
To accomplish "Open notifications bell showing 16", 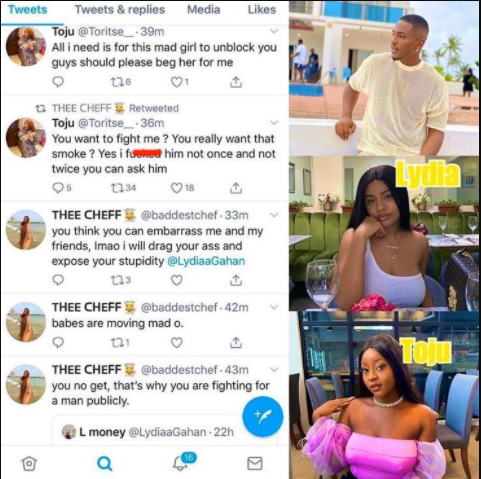I will click(184, 462).
